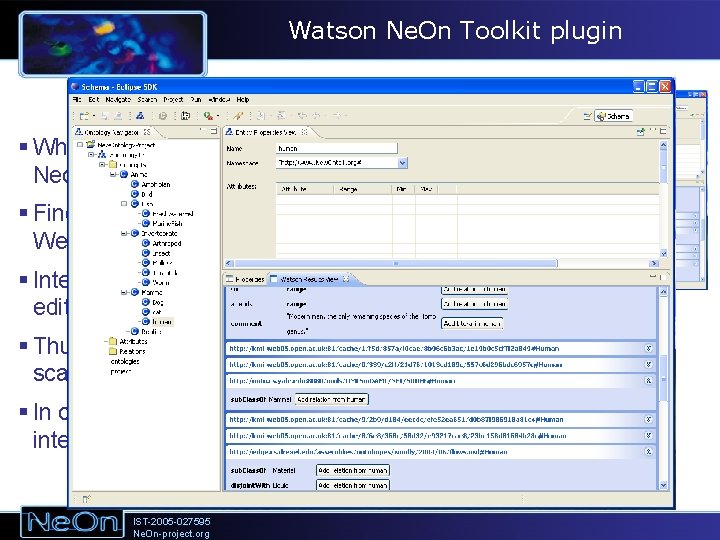The image size is (720, 540).
Task: Select the Amphibian concept in the tree
Action: (x=155, y=184)
